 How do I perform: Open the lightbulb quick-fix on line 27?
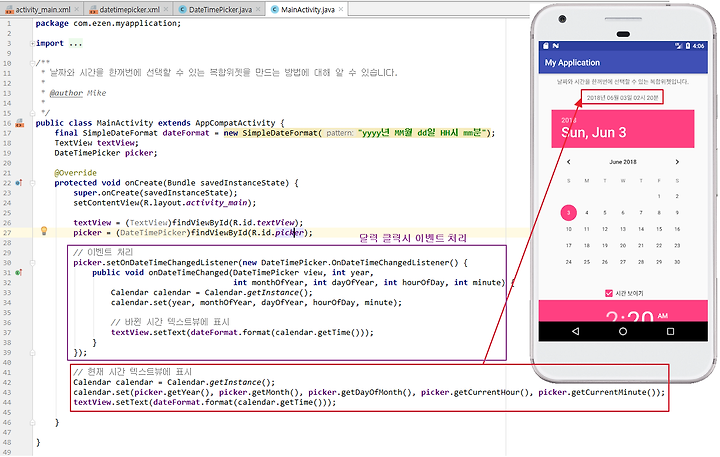44,231
